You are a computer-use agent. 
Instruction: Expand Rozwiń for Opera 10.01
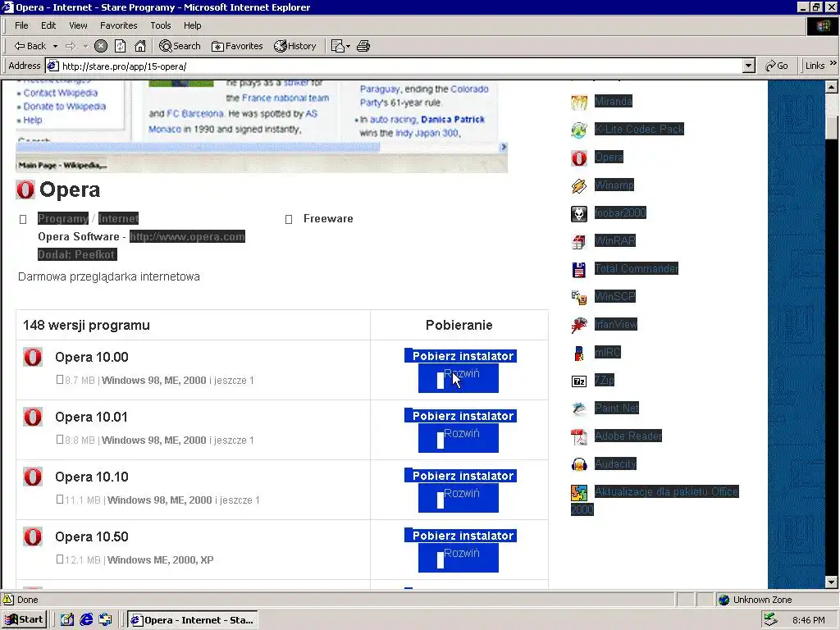(x=459, y=438)
